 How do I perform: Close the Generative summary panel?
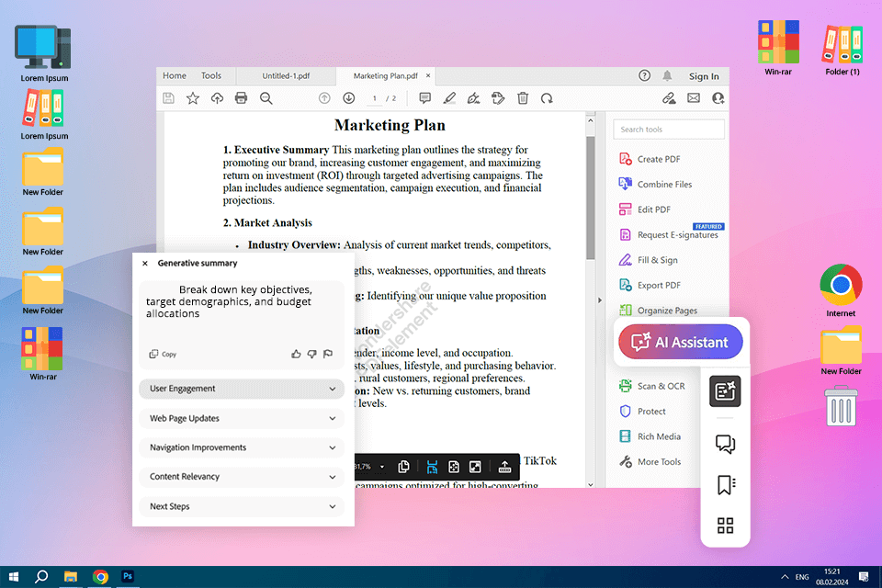tap(145, 263)
